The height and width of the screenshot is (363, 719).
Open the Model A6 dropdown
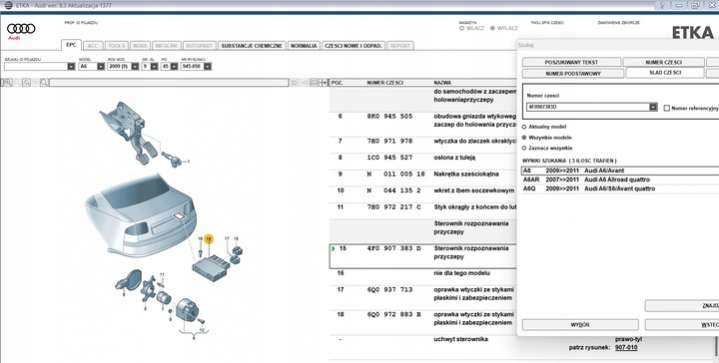pos(101,66)
